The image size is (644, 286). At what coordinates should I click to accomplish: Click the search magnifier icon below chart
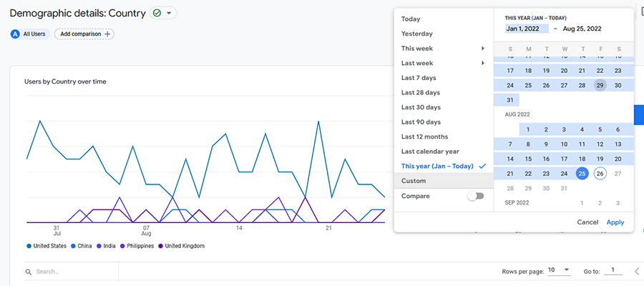[29, 272]
